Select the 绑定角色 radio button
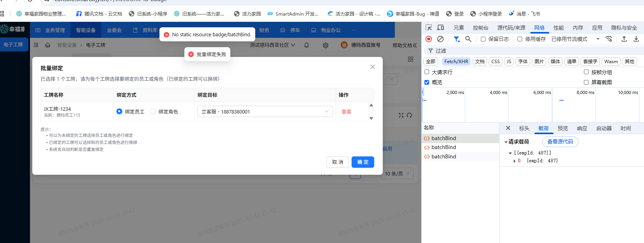The width and height of the screenshot is (644, 243). click(x=153, y=112)
